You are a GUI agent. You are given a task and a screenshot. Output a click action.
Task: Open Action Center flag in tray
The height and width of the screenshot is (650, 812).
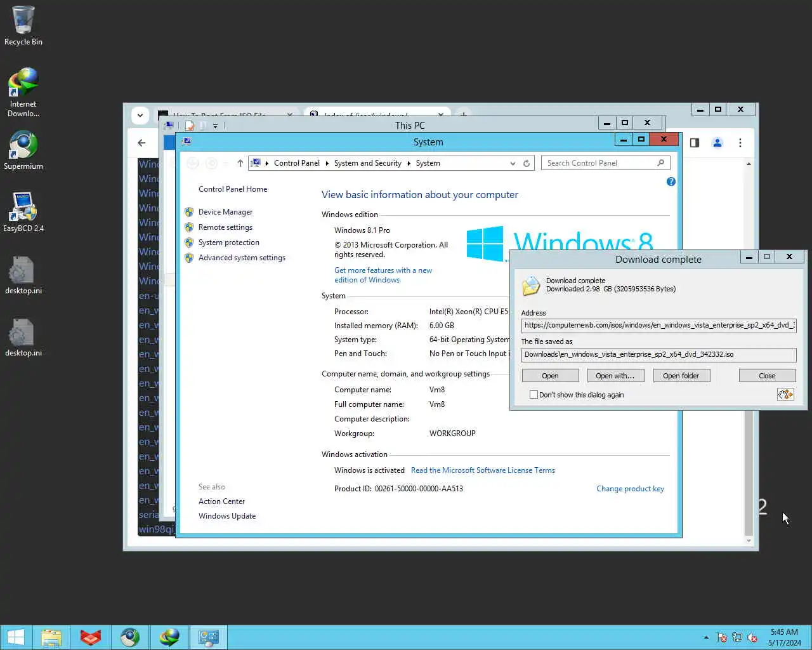(x=721, y=637)
